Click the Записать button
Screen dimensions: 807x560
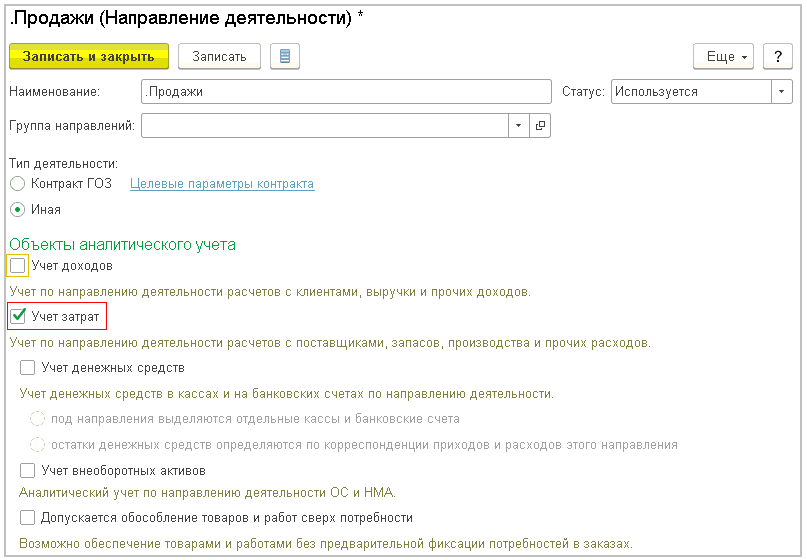[219, 56]
